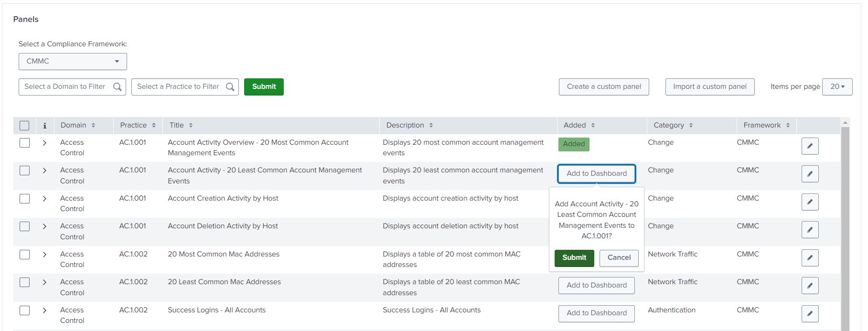Click Create a custom panel

(604, 87)
